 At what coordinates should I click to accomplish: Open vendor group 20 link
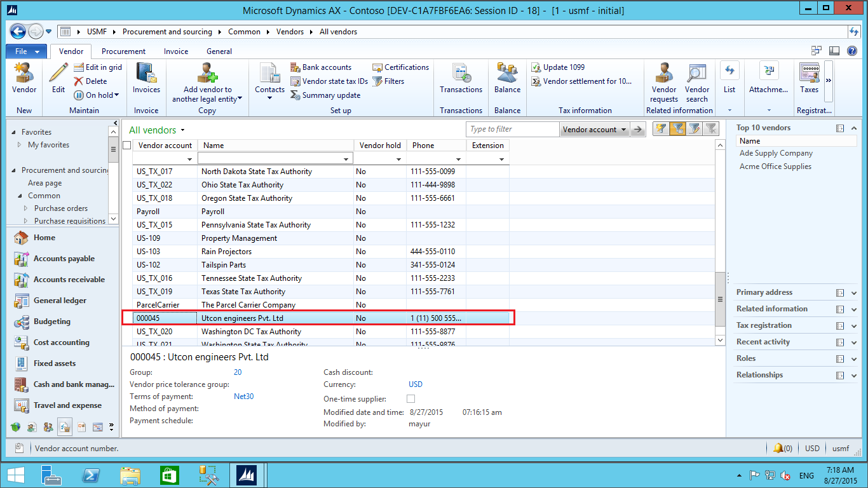click(238, 372)
